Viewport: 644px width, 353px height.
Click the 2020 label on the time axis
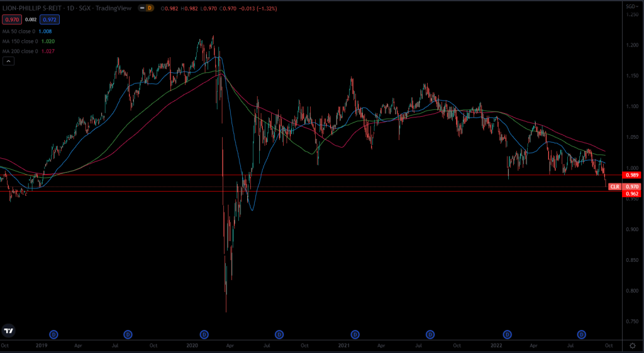(192, 345)
